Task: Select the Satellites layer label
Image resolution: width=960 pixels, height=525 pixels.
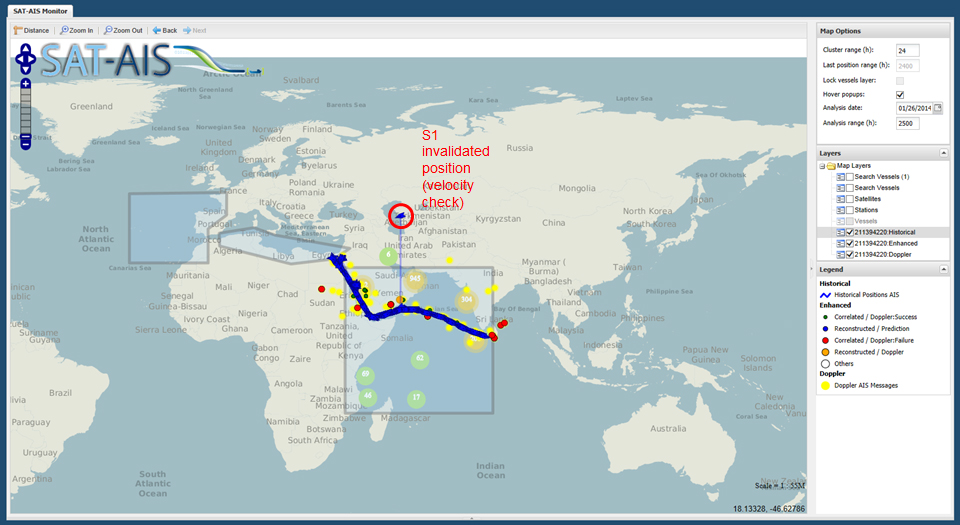Action: 868,199
